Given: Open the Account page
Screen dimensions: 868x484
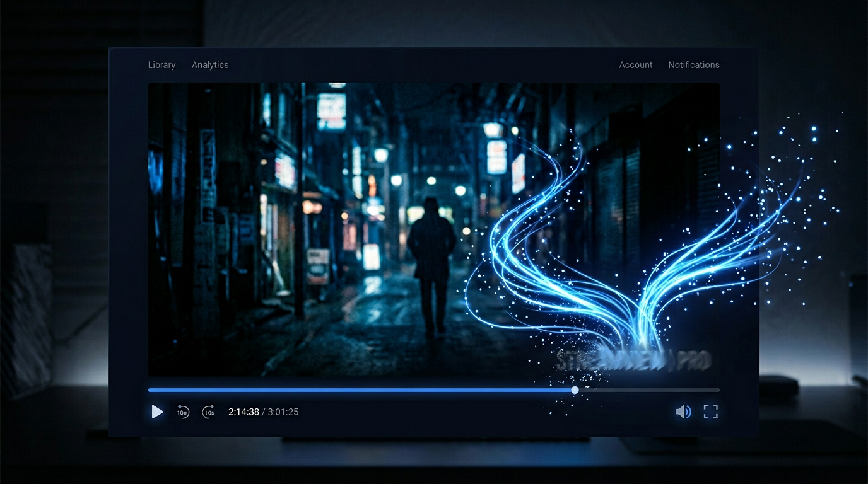Looking at the screenshot, I should (635, 65).
